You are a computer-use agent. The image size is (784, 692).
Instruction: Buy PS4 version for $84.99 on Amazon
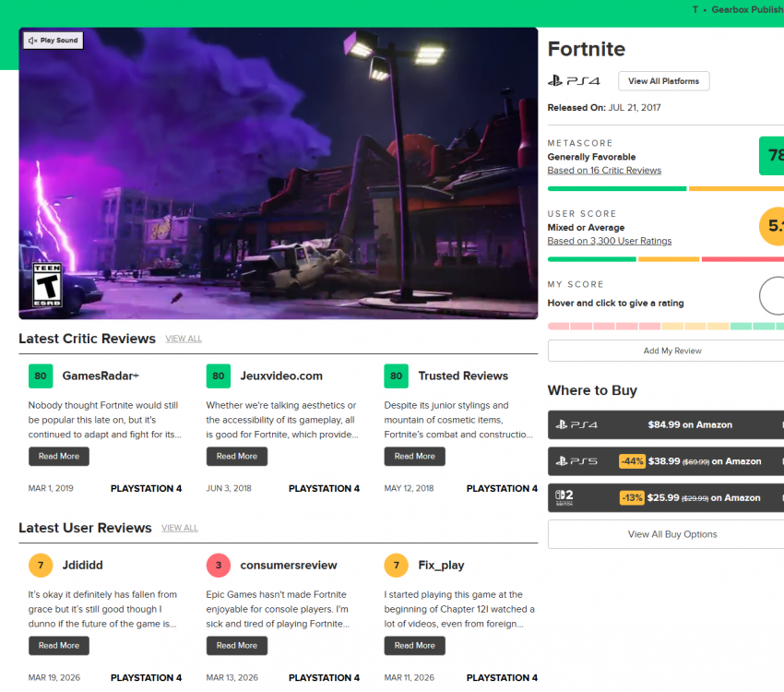click(666, 425)
